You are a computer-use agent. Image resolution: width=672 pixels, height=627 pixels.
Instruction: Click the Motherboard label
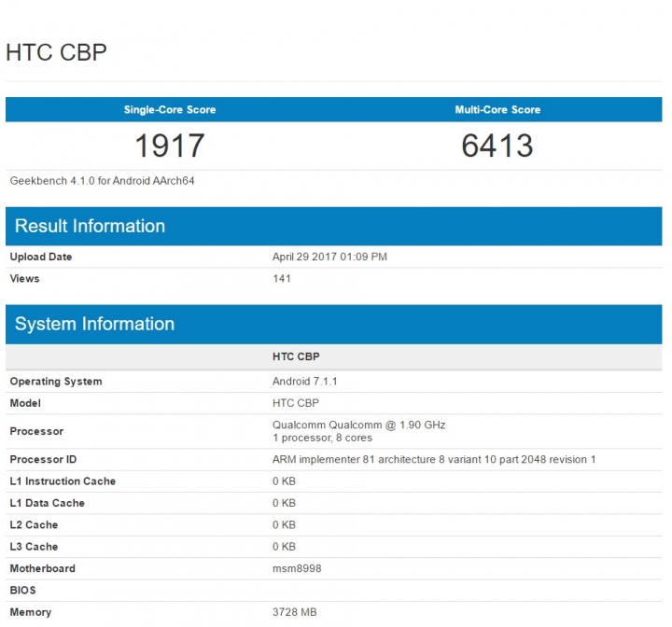42,569
